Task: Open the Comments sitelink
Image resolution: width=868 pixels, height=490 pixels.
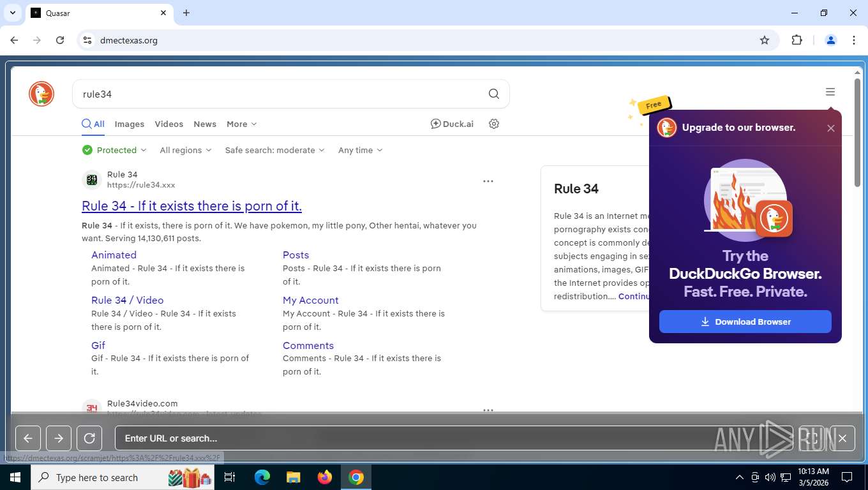Action: [x=308, y=345]
